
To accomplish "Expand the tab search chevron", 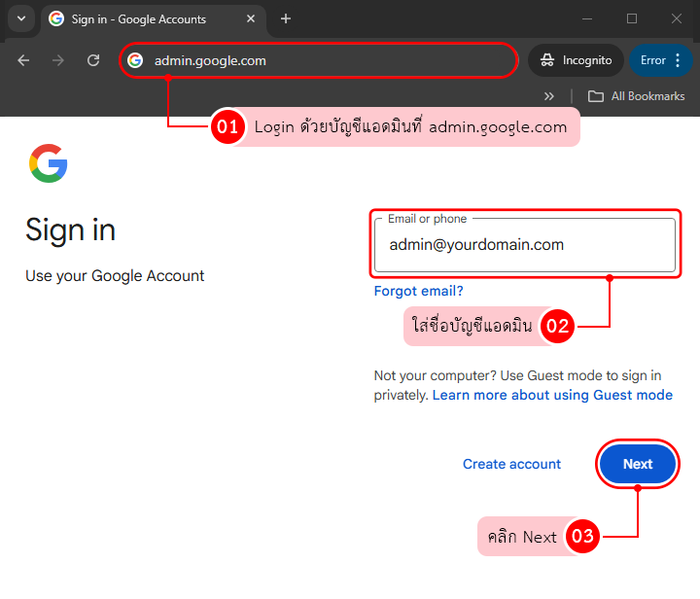I will tap(20, 19).
